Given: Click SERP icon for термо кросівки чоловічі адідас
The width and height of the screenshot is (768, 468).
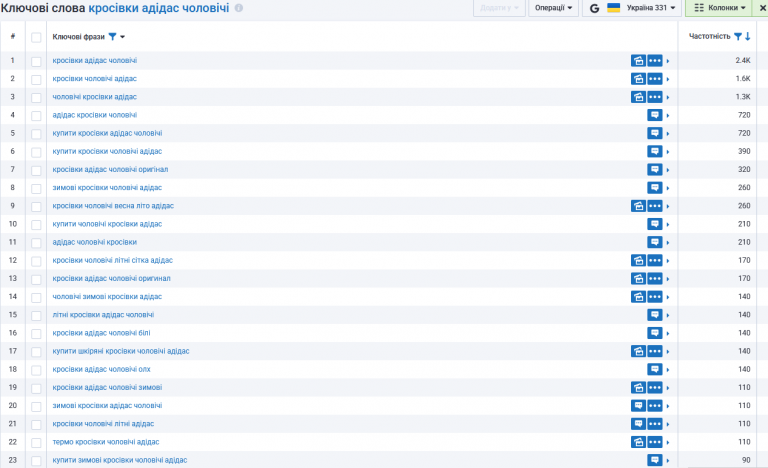Looking at the screenshot, I should point(638,442).
